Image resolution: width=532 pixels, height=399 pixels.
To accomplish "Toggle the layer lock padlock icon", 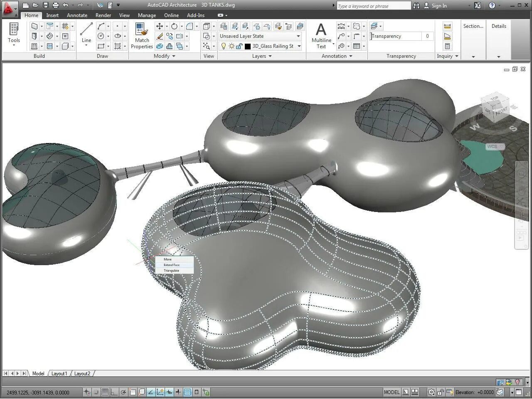I will tap(239, 46).
